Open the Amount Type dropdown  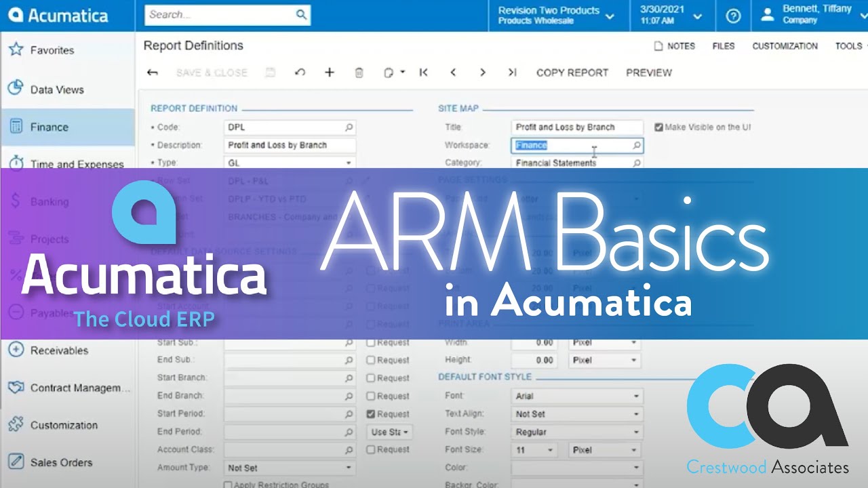click(x=290, y=468)
